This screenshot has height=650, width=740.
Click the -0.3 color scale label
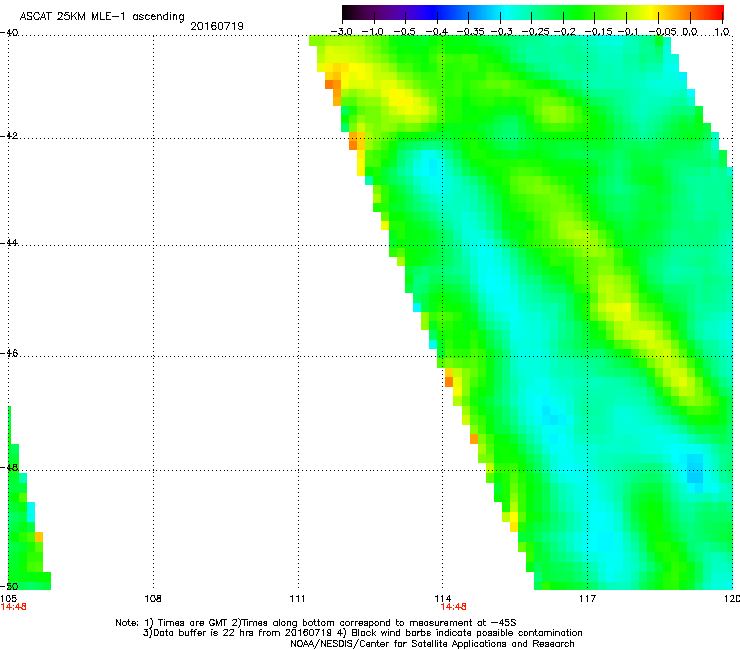tap(502, 32)
